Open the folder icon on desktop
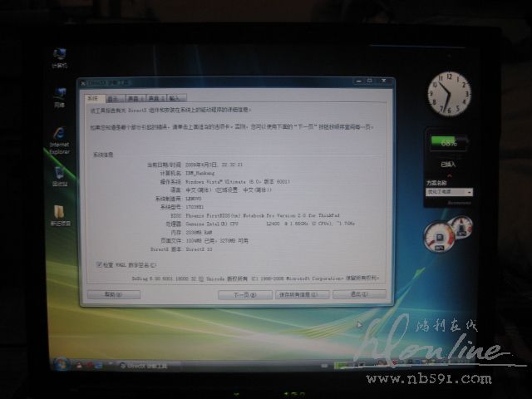 (x=60, y=215)
